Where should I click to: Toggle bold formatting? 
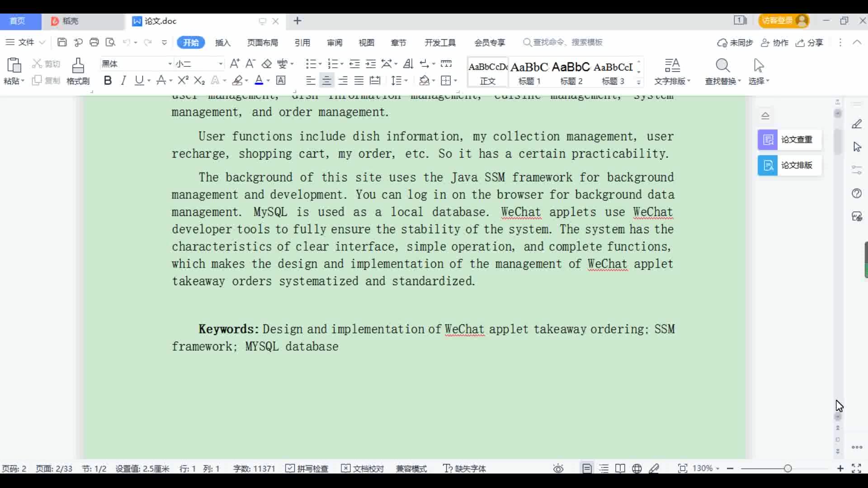tap(108, 80)
